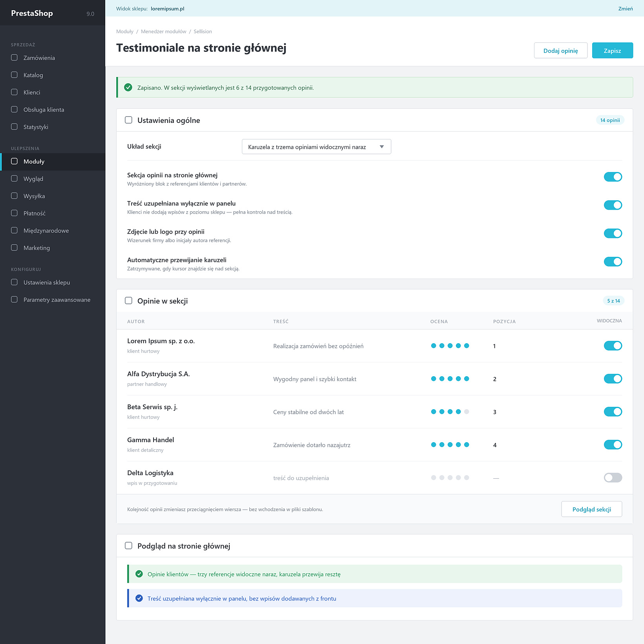This screenshot has width=644, height=644.
Task: Click 'treść do uzupełnienia' placeholder text
Action: click(x=301, y=478)
